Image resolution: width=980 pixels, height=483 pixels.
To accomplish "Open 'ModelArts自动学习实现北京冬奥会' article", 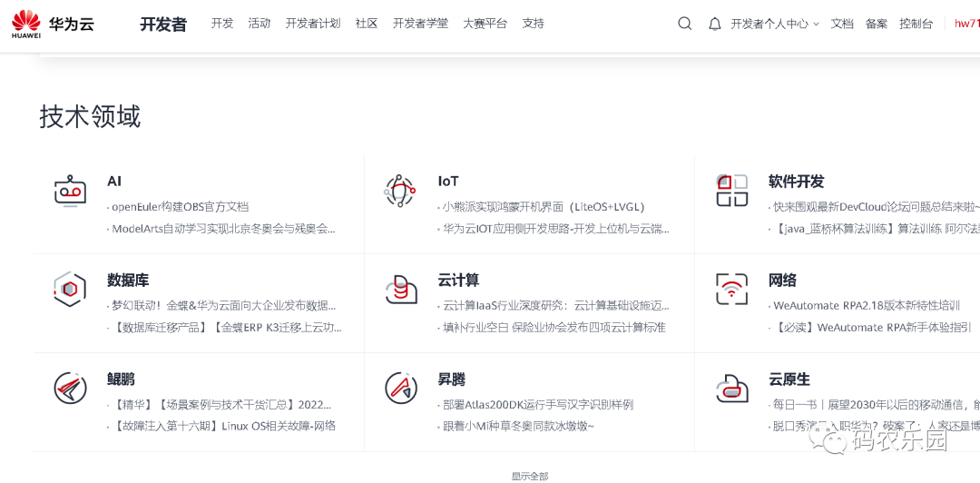I will click(x=222, y=229).
